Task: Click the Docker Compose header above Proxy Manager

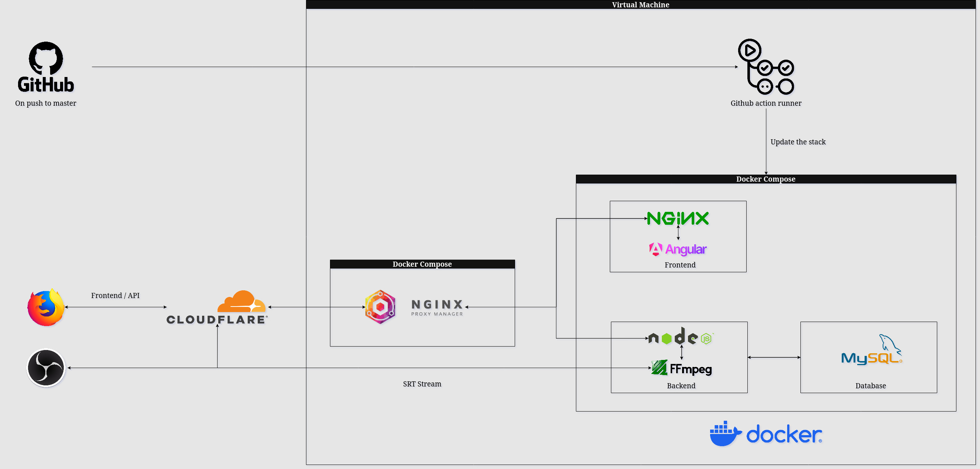Action: 422,264
